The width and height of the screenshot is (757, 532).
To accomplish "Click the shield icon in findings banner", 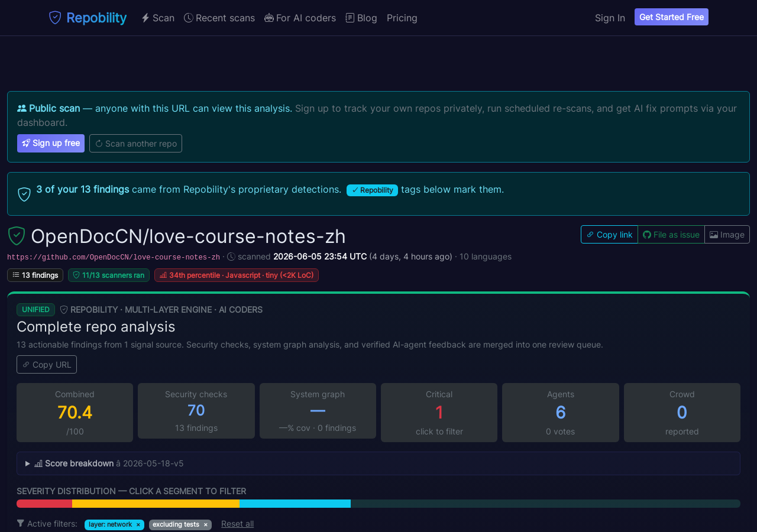I will pos(24,194).
